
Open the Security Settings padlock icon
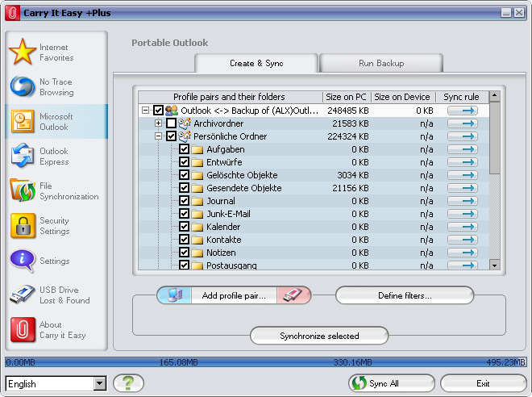23,225
